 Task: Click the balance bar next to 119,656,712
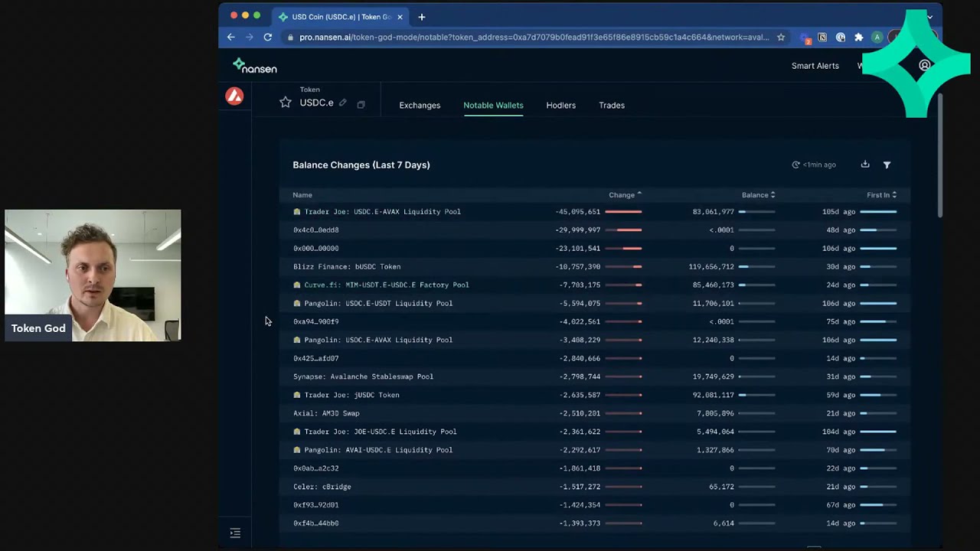coord(756,267)
